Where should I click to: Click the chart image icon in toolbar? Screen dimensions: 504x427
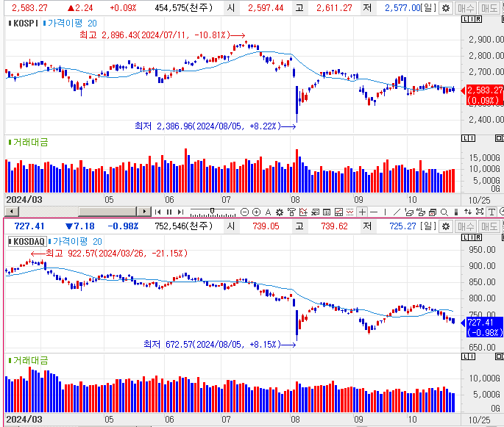point(338,212)
